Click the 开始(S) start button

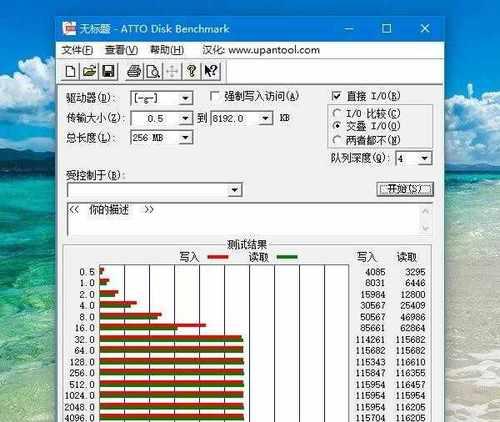(x=405, y=189)
